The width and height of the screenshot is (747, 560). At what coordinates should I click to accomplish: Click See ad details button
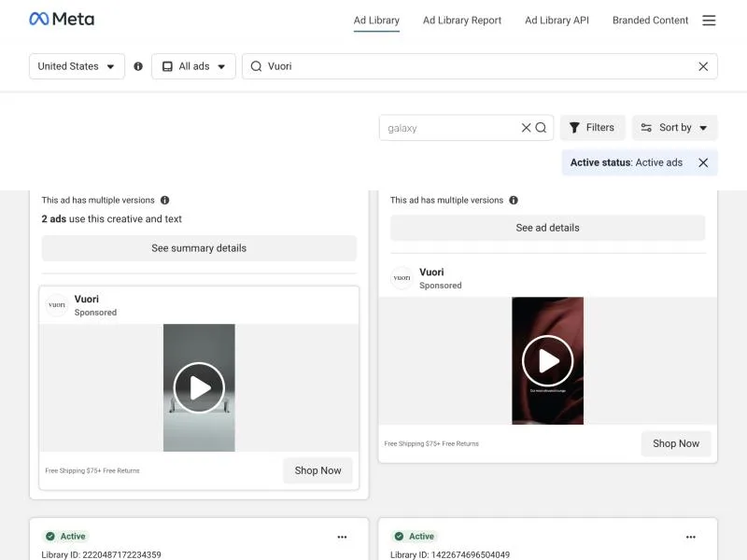[547, 228]
